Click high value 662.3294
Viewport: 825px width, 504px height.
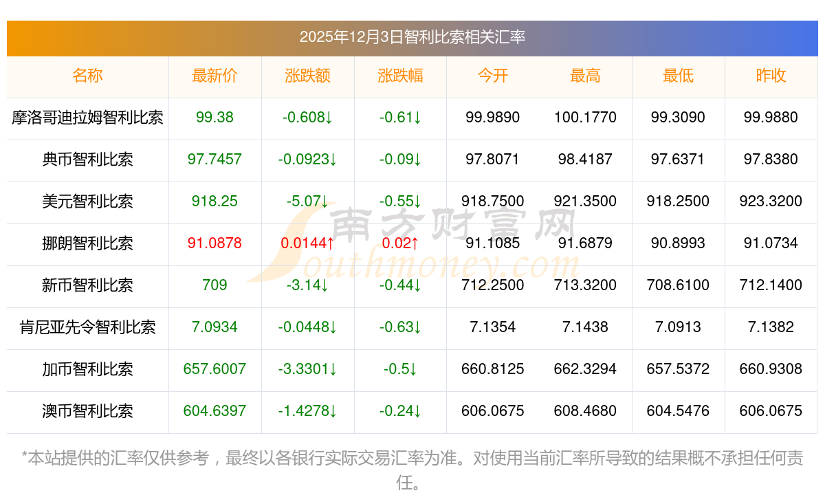[585, 369]
